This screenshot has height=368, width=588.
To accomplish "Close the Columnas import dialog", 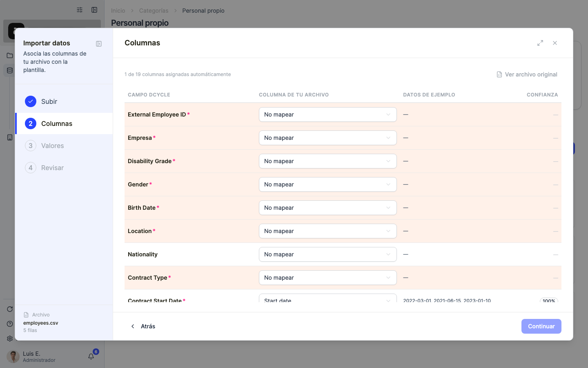I will (555, 43).
